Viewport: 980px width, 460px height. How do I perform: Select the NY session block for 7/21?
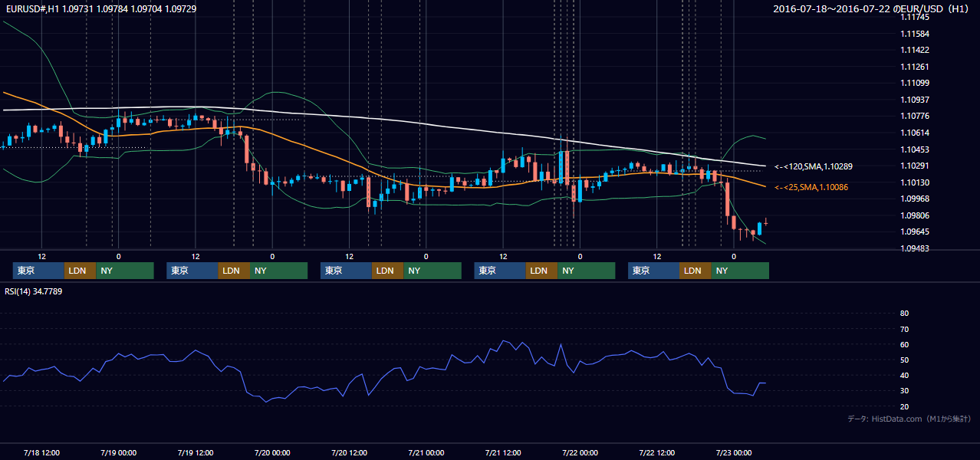click(587, 271)
